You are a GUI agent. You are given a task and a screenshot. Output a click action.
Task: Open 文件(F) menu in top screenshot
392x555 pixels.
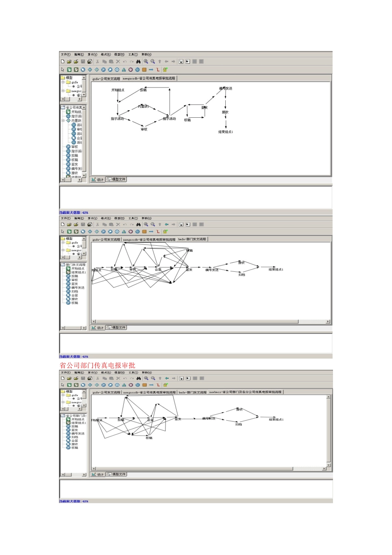[66, 55]
